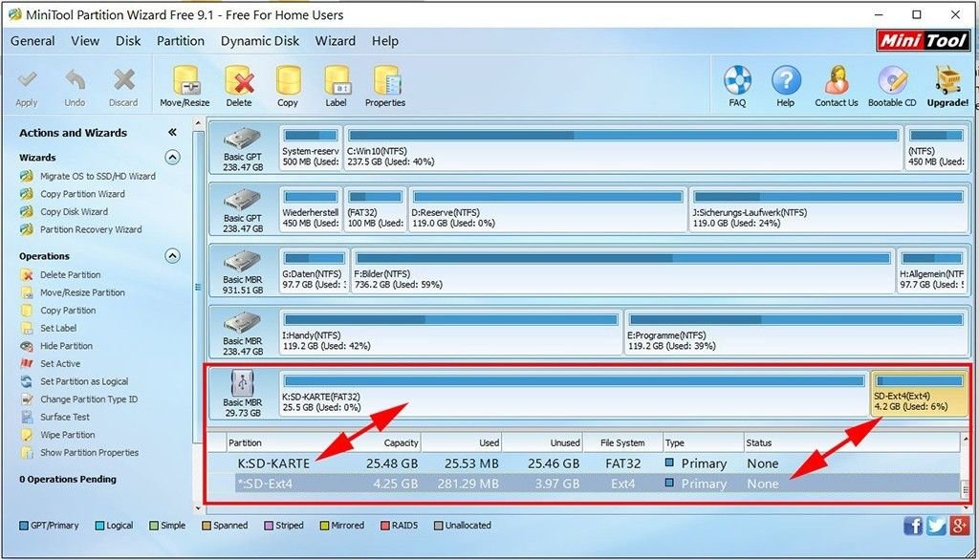Run Surface Test operation
This screenshot has height=560, width=979.
(65, 417)
